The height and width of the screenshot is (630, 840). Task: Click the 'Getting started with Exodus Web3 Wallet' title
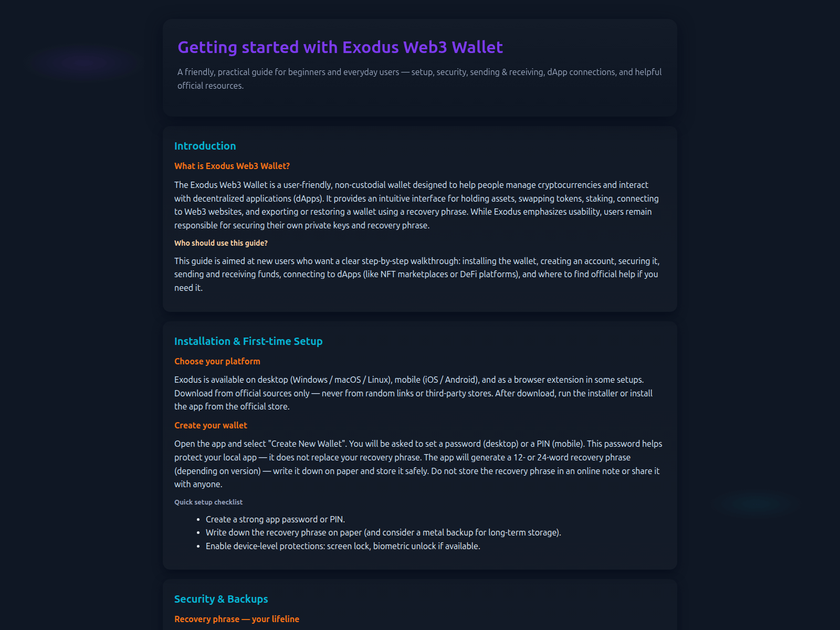pos(340,47)
